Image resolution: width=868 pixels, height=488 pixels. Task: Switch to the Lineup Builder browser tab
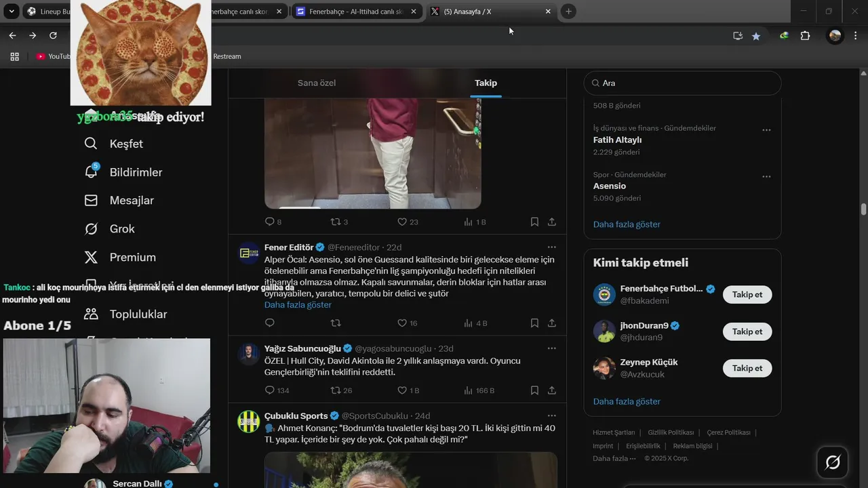[x=47, y=12]
